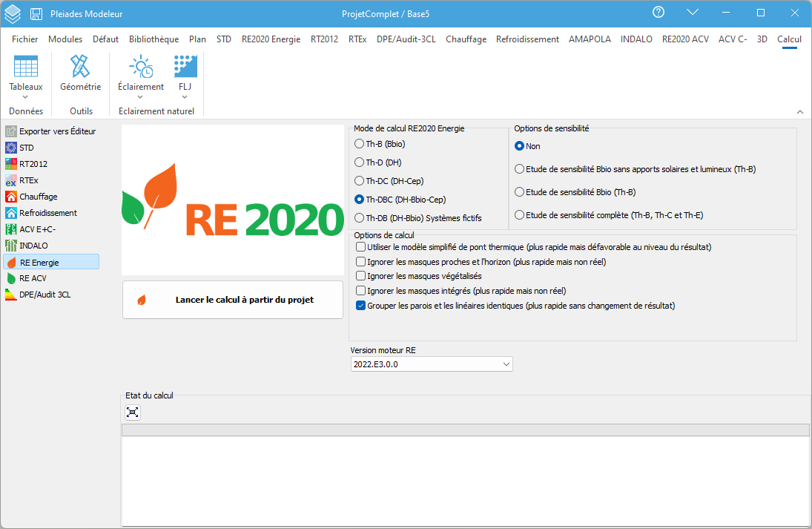Select Bbio sensitivity without solar gains
The height and width of the screenshot is (529, 812).
pyautogui.click(x=635, y=169)
